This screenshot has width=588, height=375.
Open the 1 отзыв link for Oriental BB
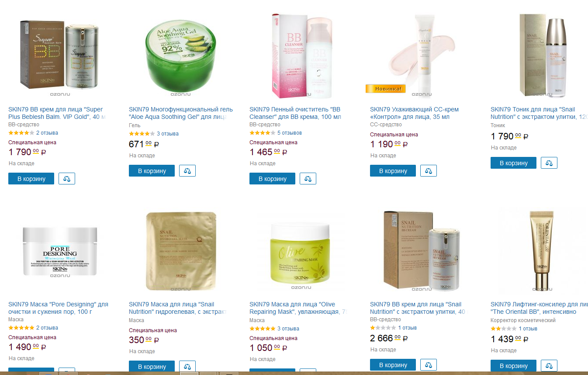528,329
